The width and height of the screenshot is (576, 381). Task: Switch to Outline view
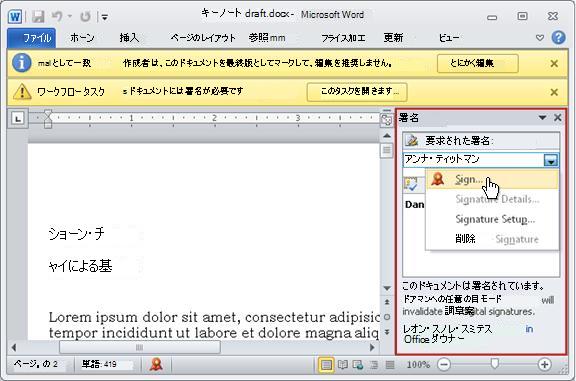374,365
